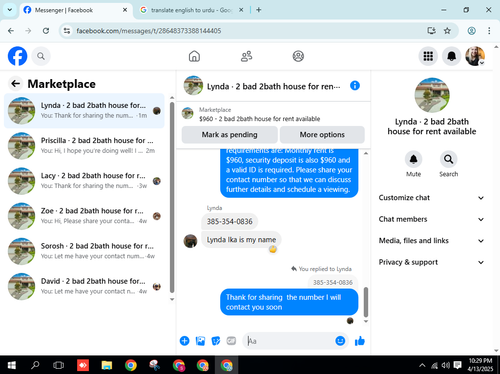Open the Chrome profile icon
Viewport: 500px width, 374px height.
click(x=471, y=31)
